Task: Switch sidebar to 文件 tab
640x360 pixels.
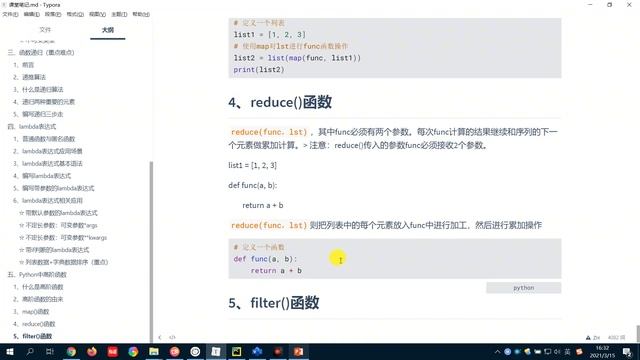Action: pos(45,30)
